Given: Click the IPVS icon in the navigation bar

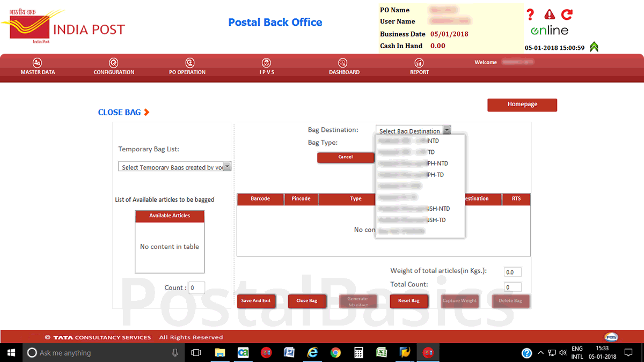Looking at the screenshot, I should (266, 63).
